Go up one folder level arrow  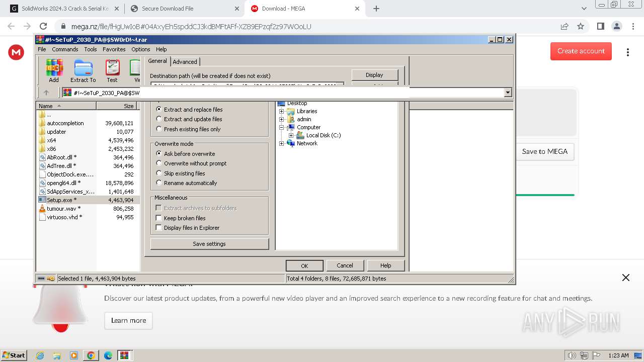46,93
